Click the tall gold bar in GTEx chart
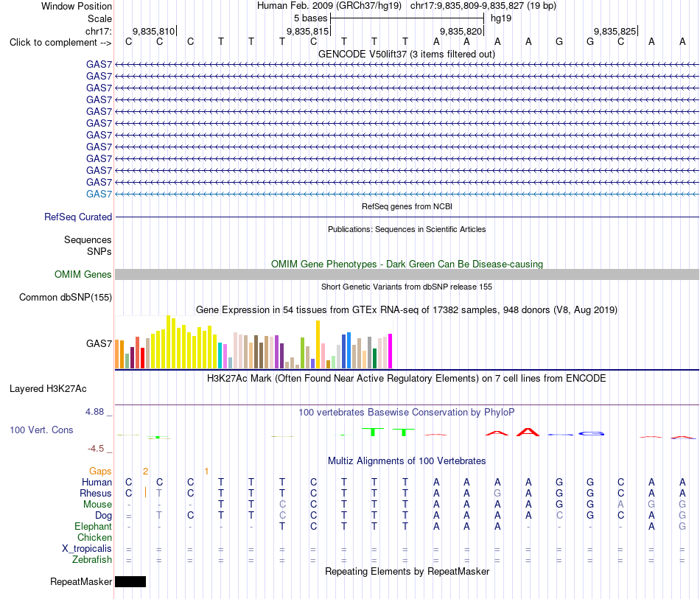 pos(318,345)
